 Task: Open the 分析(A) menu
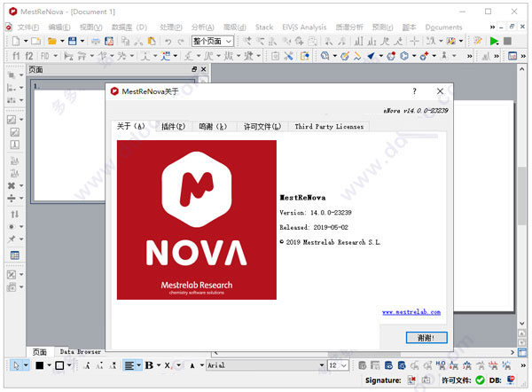202,27
